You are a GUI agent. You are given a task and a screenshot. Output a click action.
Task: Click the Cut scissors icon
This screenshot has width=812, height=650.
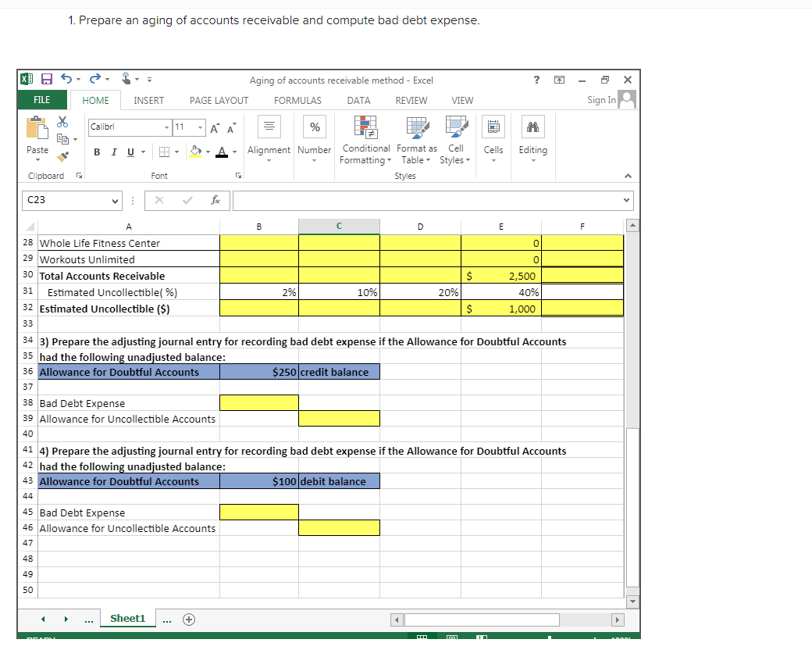pos(62,122)
